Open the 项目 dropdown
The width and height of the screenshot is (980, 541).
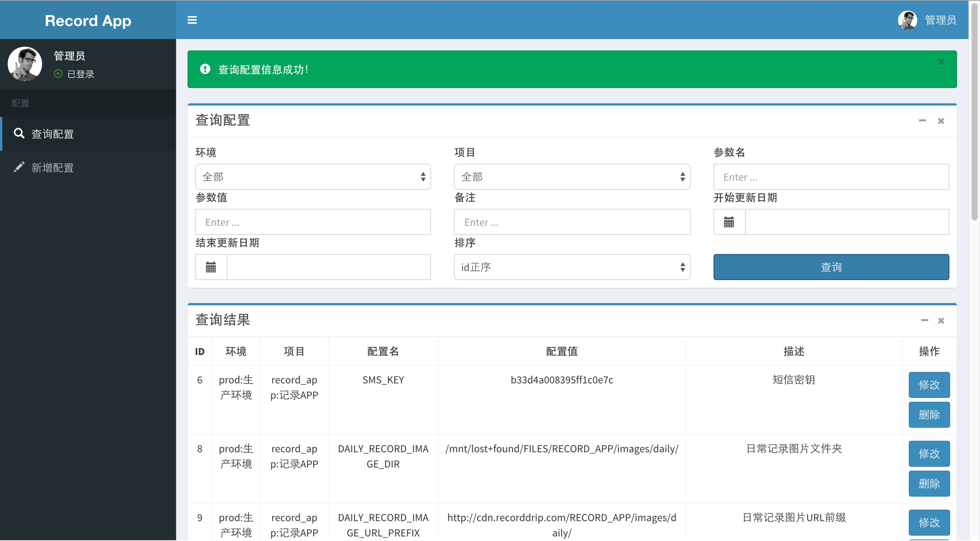[x=572, y=177]
